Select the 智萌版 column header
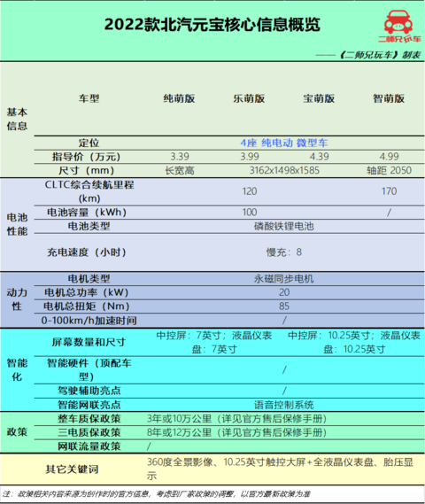Viewport: 425px width, 504px height. pyautogui.click(x=389, y=98)
